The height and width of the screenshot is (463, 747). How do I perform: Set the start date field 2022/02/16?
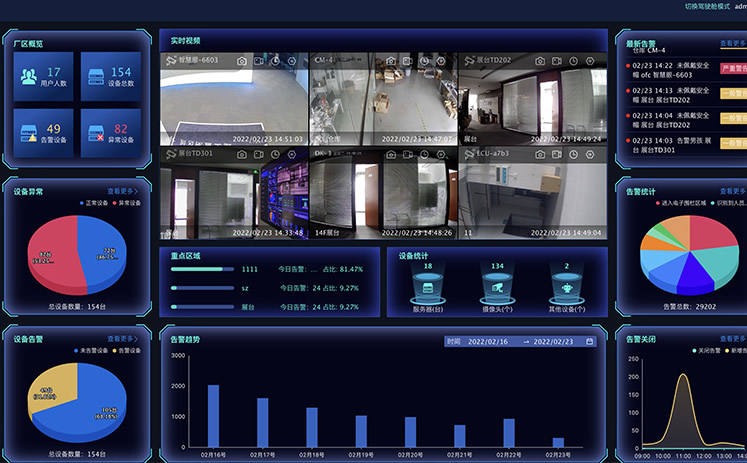coord(488,342)
